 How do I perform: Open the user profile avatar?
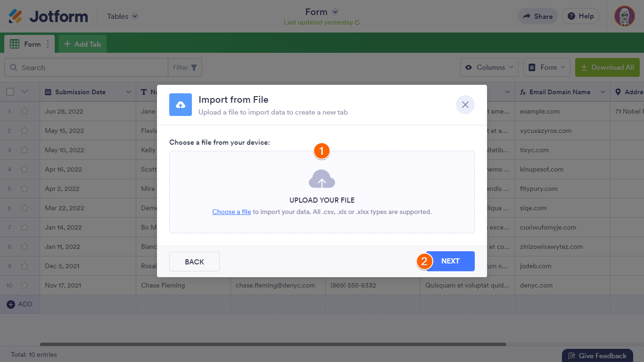624,16
